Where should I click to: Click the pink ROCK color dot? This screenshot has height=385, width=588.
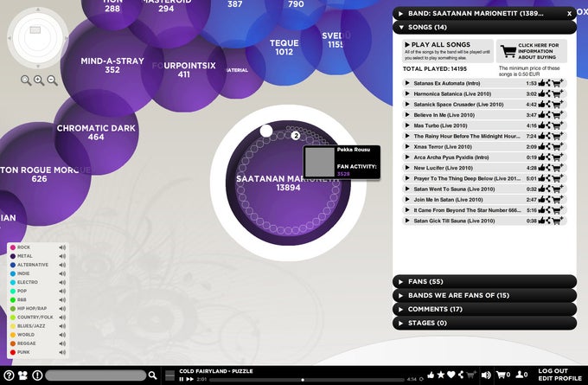[x=13, y=247]
